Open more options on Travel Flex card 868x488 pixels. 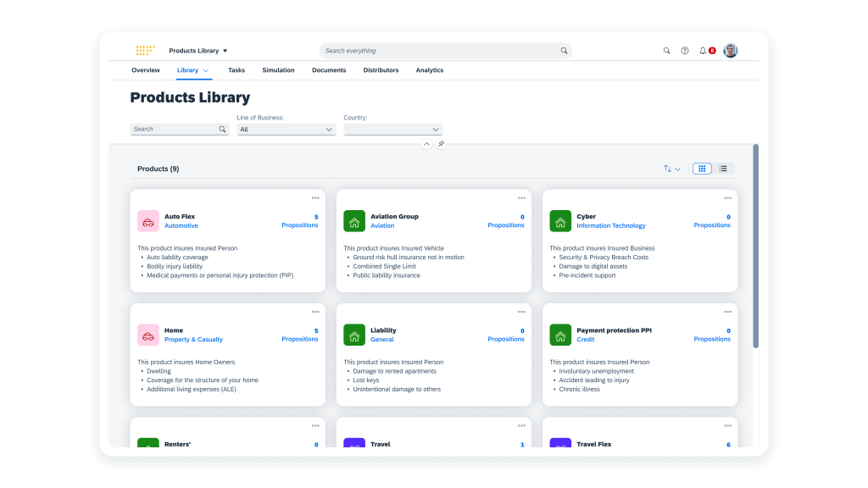727,426
